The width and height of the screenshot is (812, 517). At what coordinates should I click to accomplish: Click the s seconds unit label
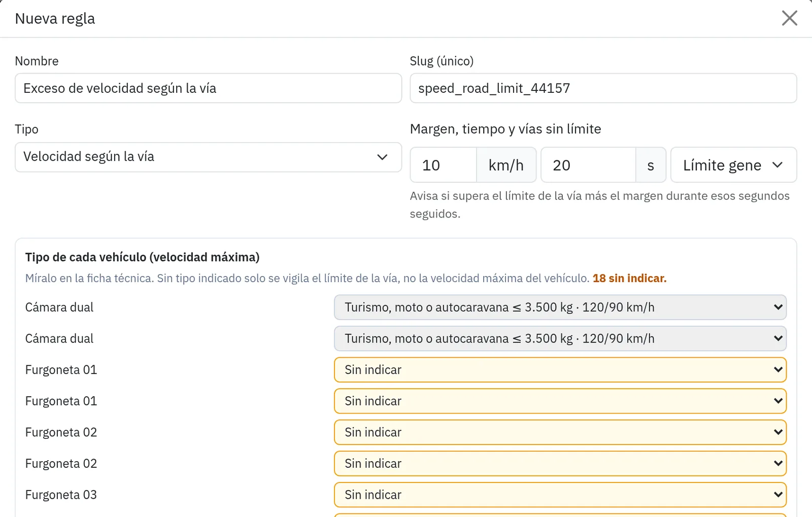(x=651, y=165)
